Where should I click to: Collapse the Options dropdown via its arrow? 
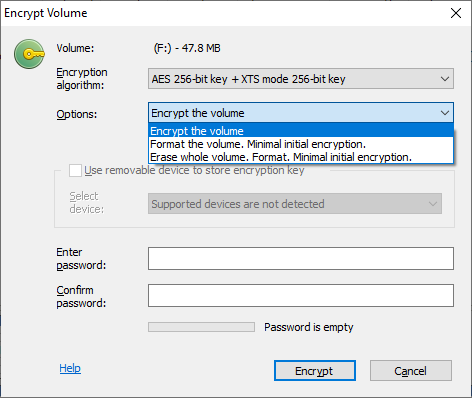tap(445, 113)
